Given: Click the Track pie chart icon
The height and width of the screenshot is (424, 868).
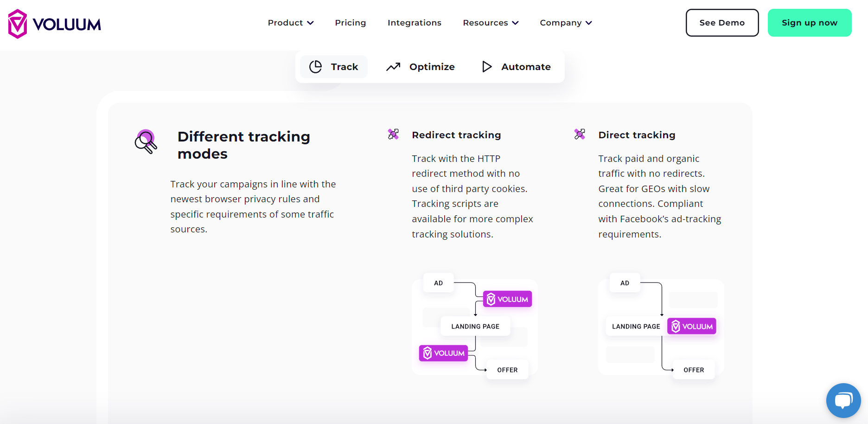Looking at the screenshot, I should coord(316,67).
